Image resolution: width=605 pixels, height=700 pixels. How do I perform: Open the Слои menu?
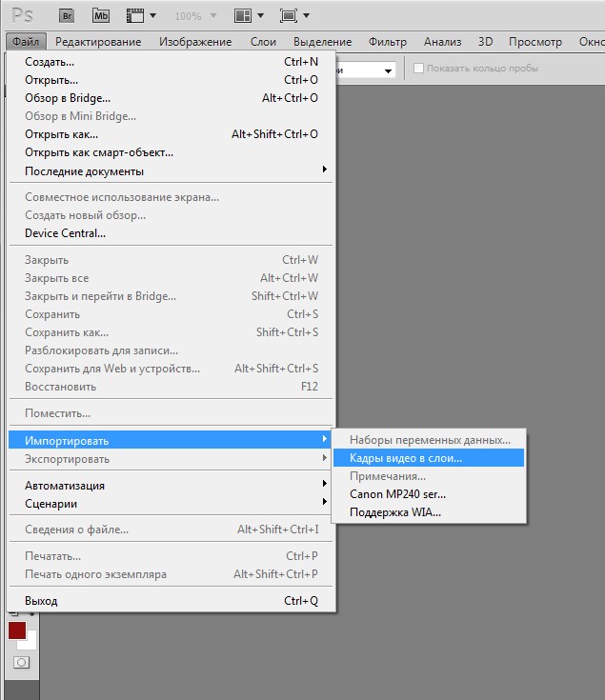[x=263, y=42]
